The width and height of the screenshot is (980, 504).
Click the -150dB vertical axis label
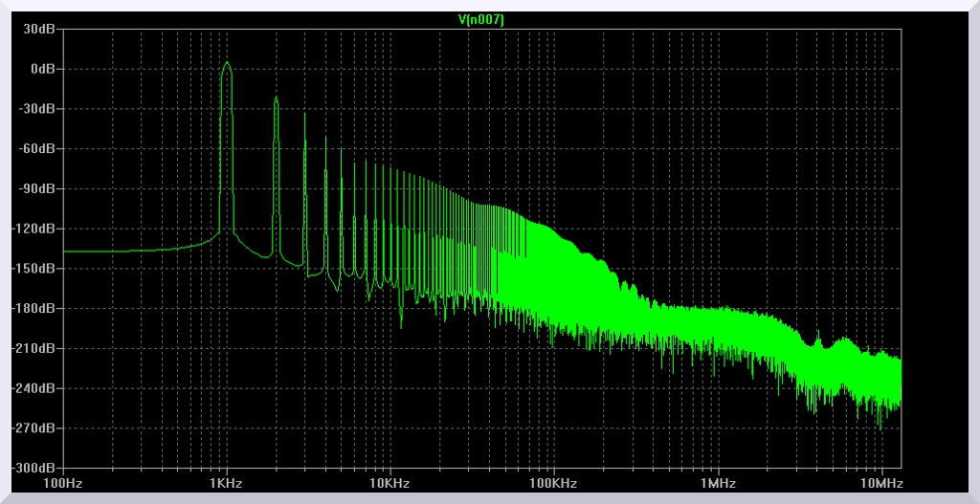tap(33, 269)
